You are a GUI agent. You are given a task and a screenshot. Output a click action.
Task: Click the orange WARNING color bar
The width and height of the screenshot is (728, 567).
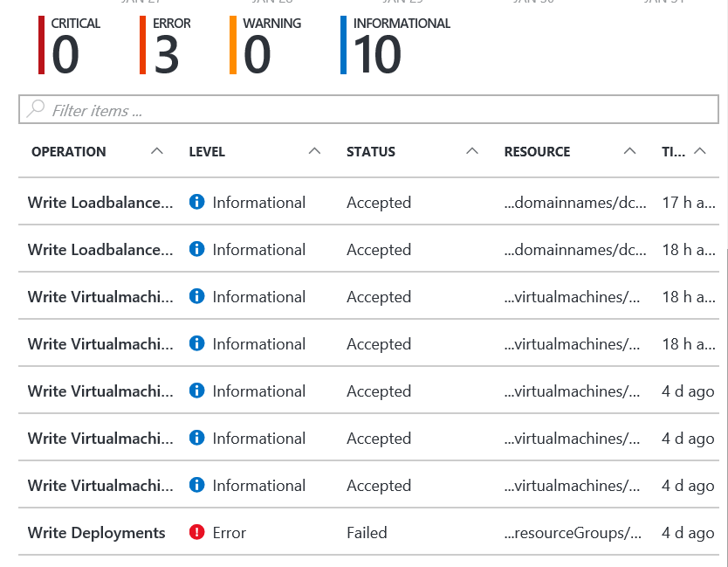pos(233,45)
